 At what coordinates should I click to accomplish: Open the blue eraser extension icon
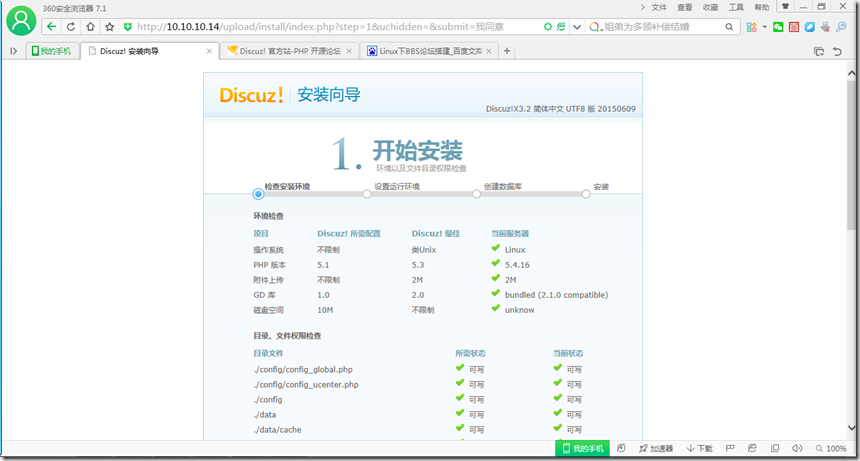810,26
